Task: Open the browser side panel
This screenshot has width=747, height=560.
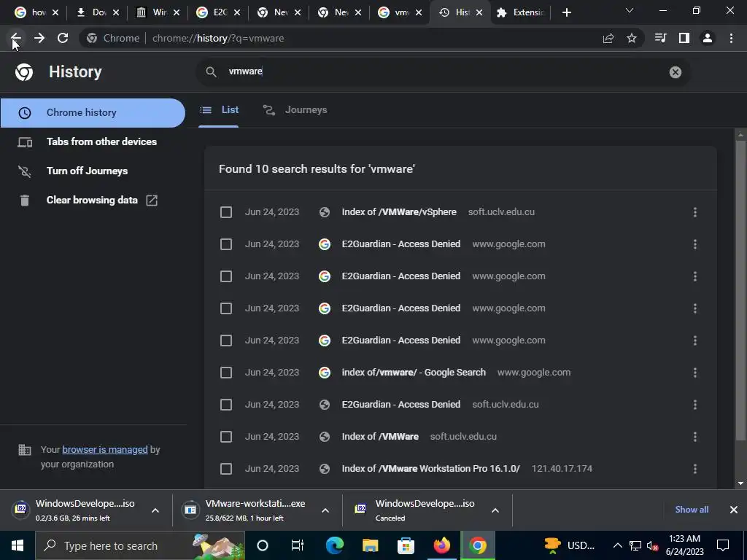Action: pyautogui.click(x=684, y=38)
